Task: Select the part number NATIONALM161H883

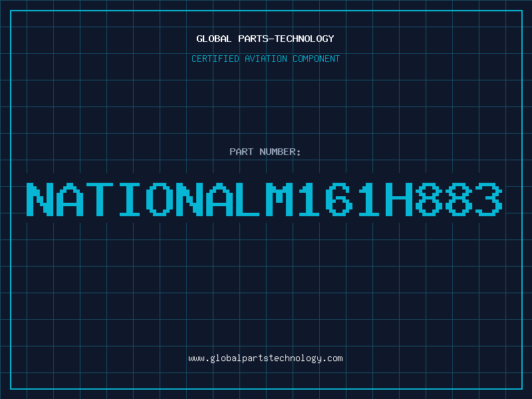Action: tap(264, 199)
